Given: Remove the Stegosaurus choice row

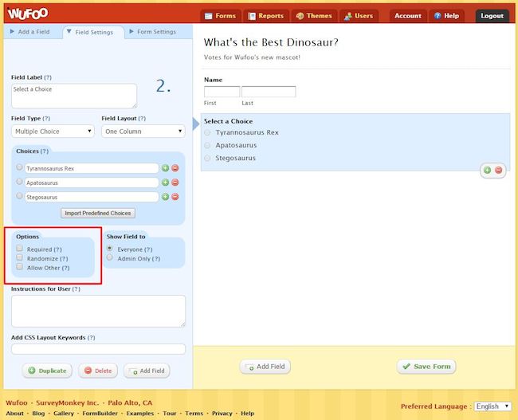Looking at the screenshot, I should 175,197.
